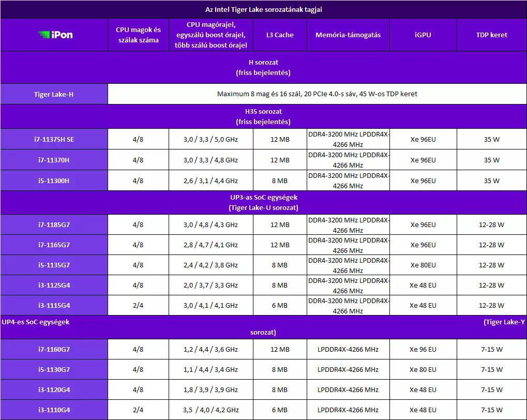Click the 'i5-11300H' processor name

pos(54,181)
